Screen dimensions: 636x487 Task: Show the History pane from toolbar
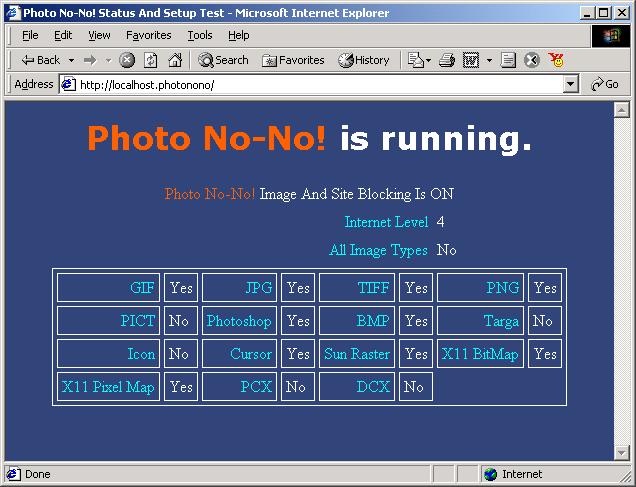click(364, 60)
